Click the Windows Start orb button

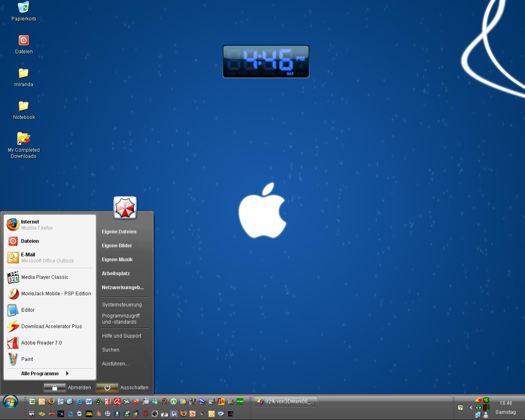tap(10, 402)
